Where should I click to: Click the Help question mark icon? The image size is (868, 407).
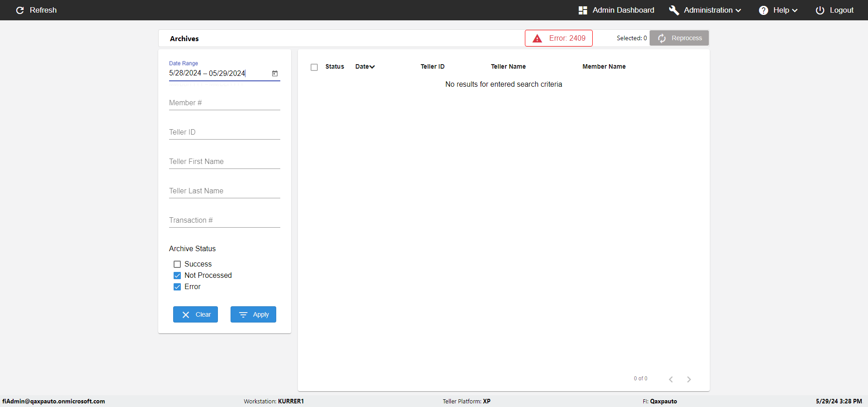point(764,10)
